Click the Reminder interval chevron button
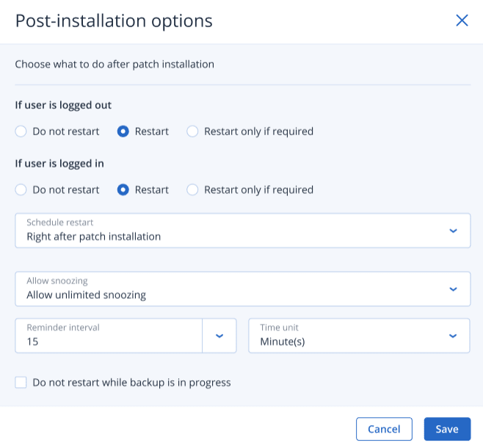Image resolution: width=483 pixels, height=448 pixels. 219,336
